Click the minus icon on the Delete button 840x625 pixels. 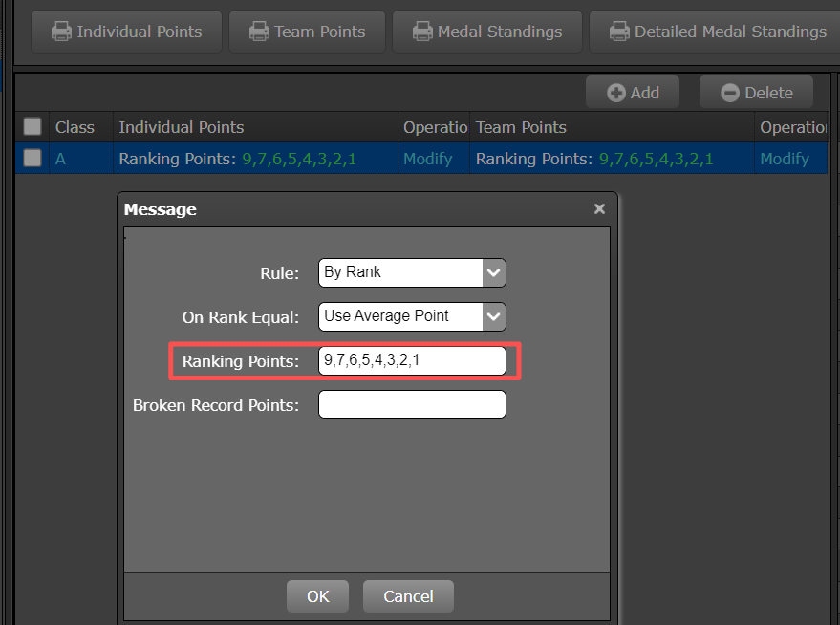(x=731, y=92)
